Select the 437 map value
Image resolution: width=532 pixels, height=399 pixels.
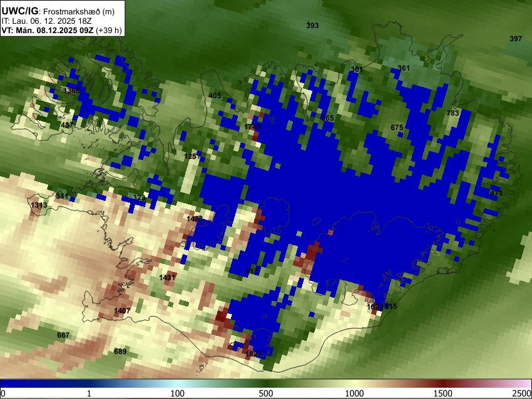click(67, 125)
